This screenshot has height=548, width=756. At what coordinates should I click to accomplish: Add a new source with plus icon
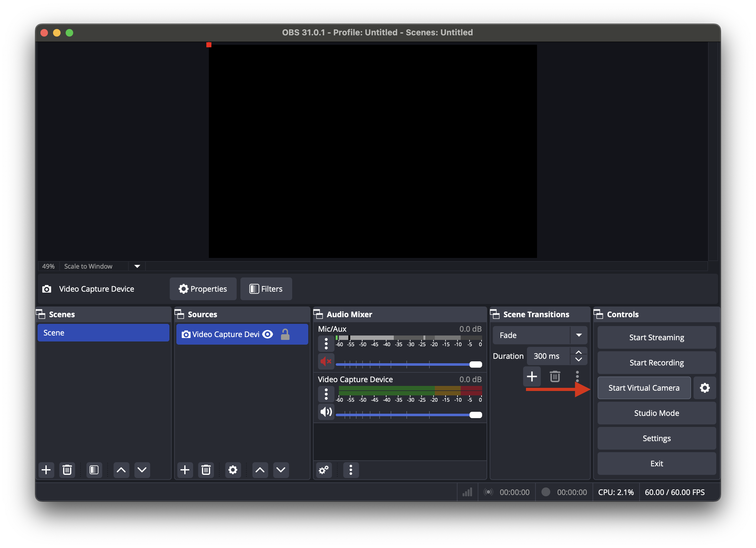185,470
